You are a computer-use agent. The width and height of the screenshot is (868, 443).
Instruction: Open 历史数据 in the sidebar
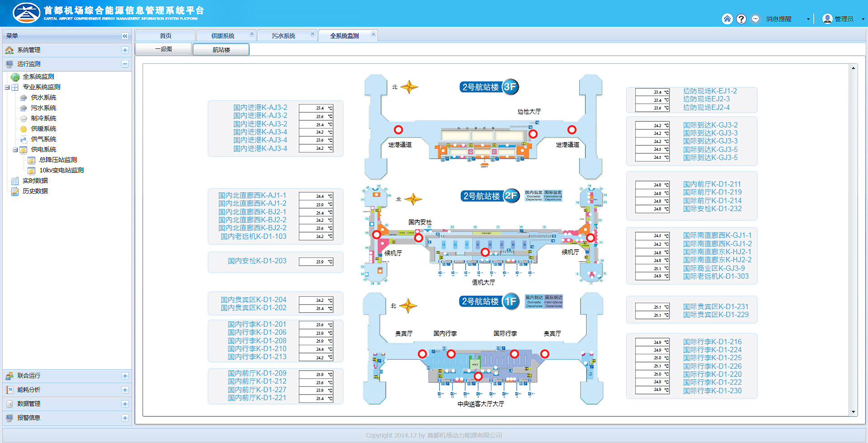coord(35,191)
